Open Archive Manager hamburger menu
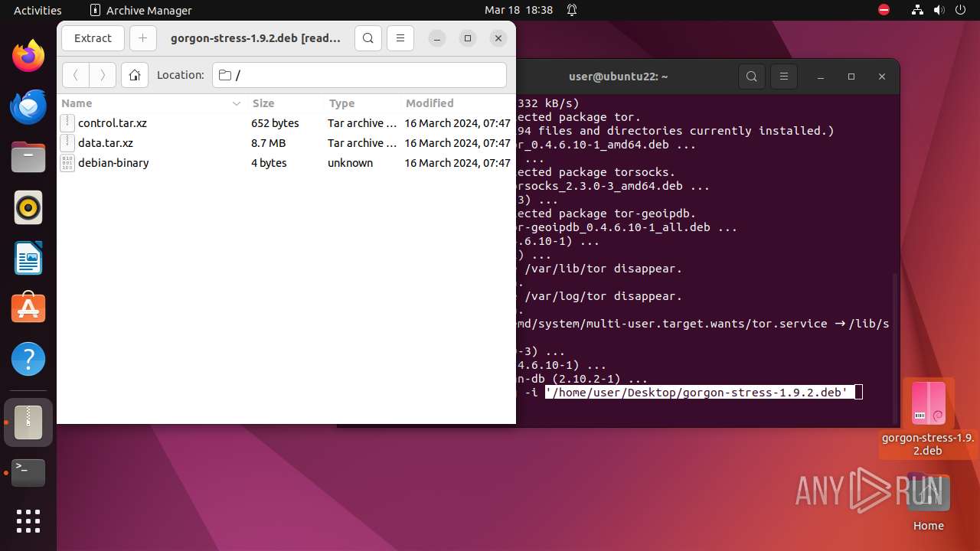This screenshot has width=980, height=551. (x=400, y=38)
